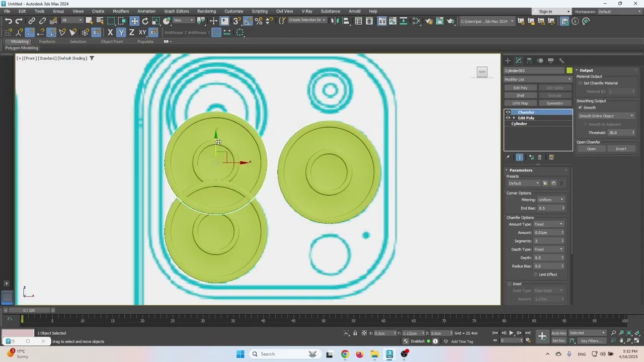Switch to the Motion panel icon
This screenshot has height=362, width=644.
[540, 60]
